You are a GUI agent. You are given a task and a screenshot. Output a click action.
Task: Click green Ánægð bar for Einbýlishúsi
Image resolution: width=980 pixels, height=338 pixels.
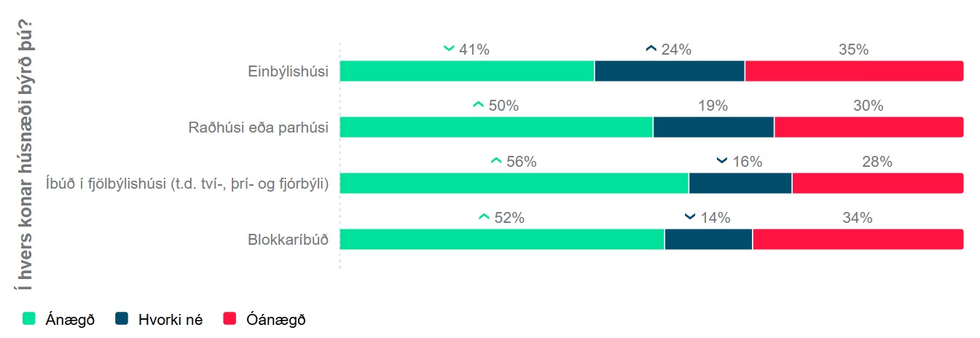point(467,71)
